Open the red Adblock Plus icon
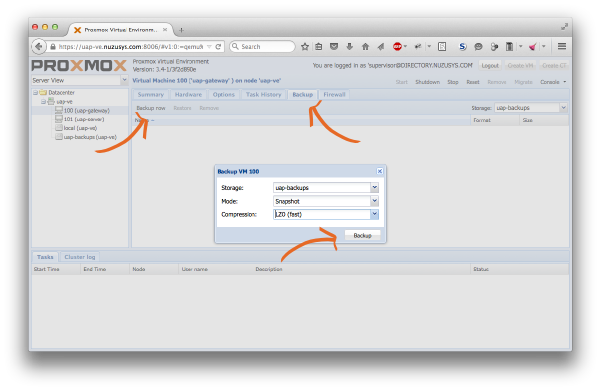 click(397, 47)
